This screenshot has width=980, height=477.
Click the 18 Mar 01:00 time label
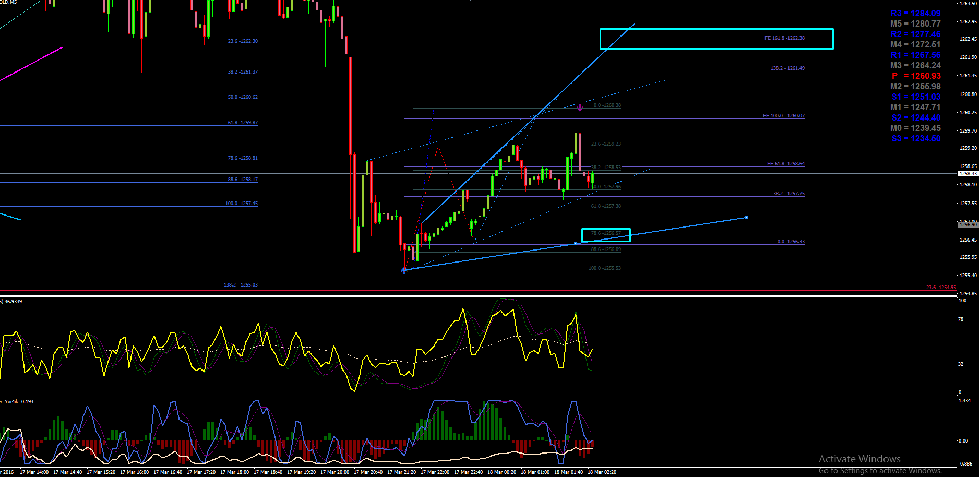click(535, 472)
